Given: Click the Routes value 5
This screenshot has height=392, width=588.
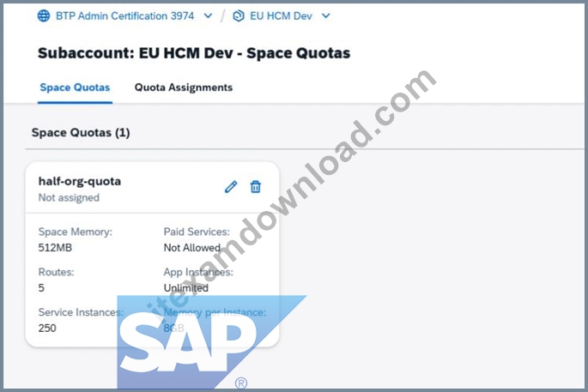Looking at the screenshot, I should pyautogui.click(x=41, y=288).
